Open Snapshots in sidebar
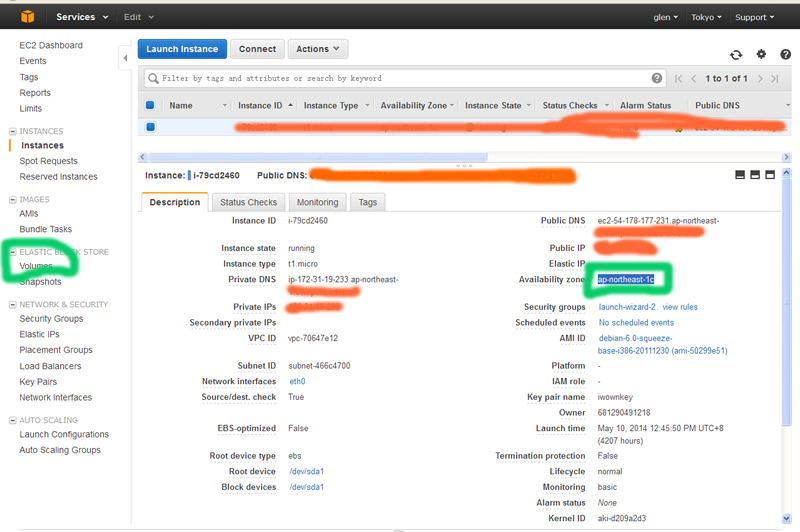This screenshot has height=532, width=800. click(x=40, y=282)
